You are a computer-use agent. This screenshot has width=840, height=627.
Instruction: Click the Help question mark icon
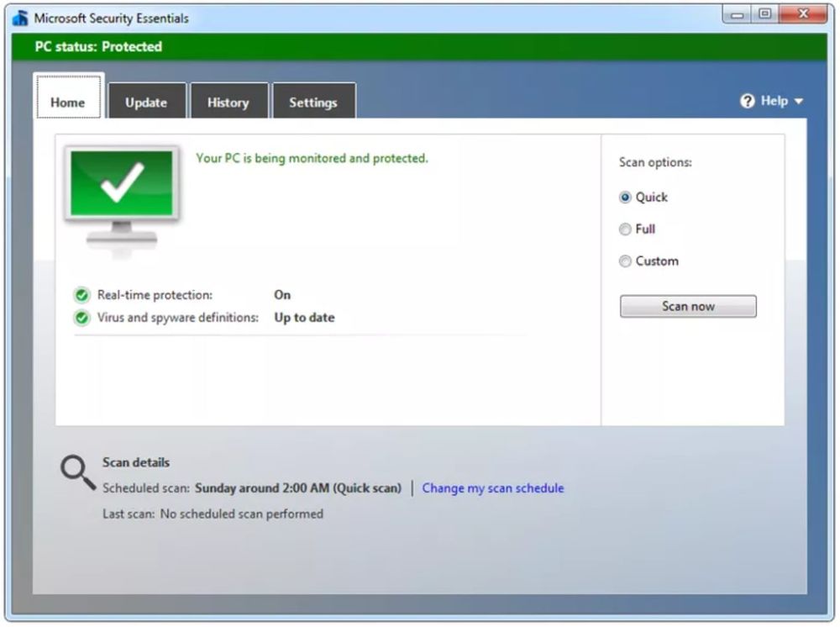748,101
